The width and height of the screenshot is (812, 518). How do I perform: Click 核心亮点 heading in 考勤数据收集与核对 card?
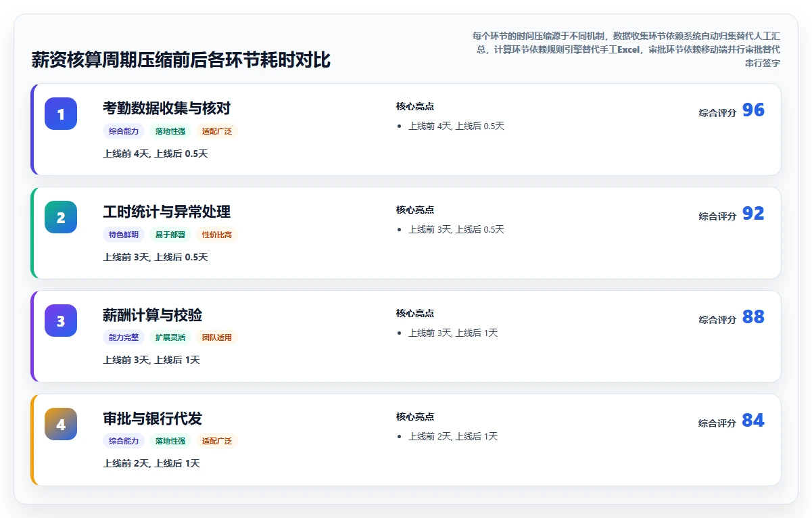click(x=415, y=106)
